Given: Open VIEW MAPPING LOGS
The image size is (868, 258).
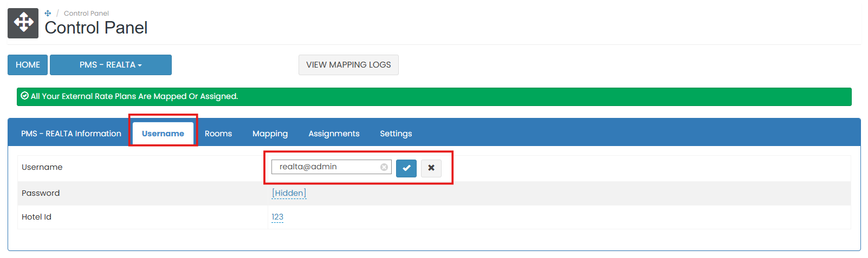Looking at the screenshot, I should coord(348,65).
